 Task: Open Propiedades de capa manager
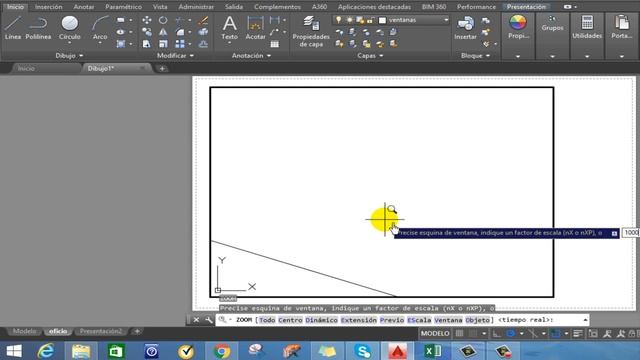point(311,31)
